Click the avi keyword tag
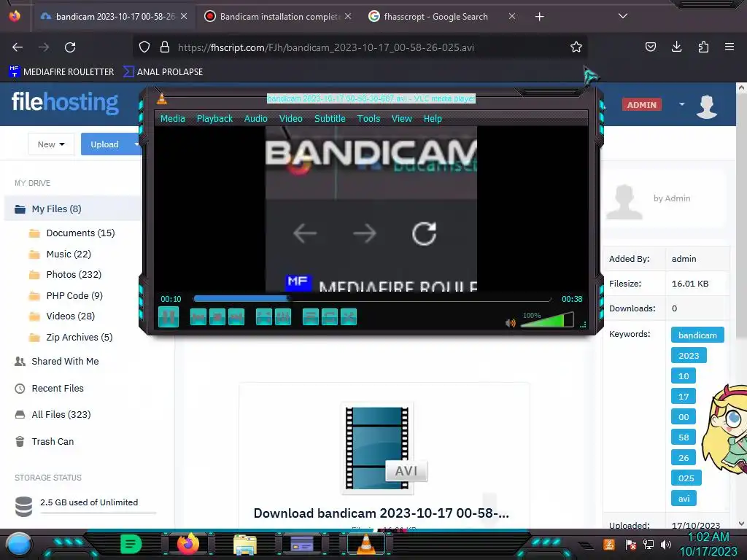747x560 pixels. tap(684, 499)
